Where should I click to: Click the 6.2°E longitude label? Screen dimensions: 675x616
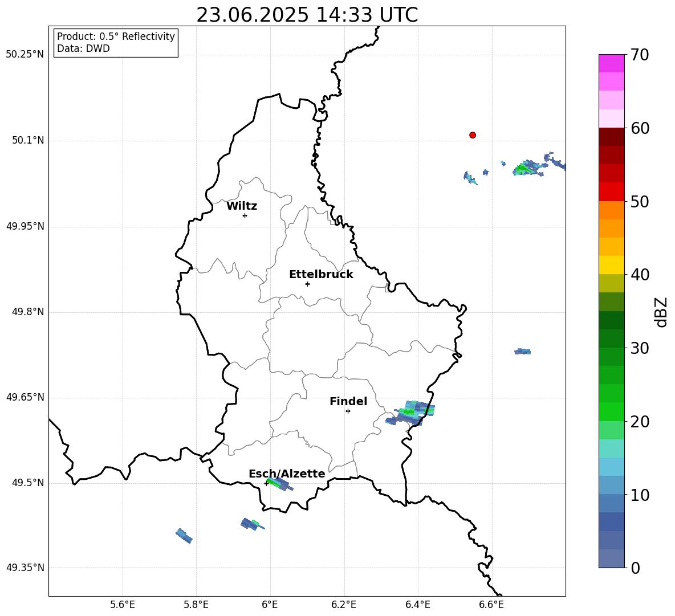pyautogui.click(x=344, y=605)
